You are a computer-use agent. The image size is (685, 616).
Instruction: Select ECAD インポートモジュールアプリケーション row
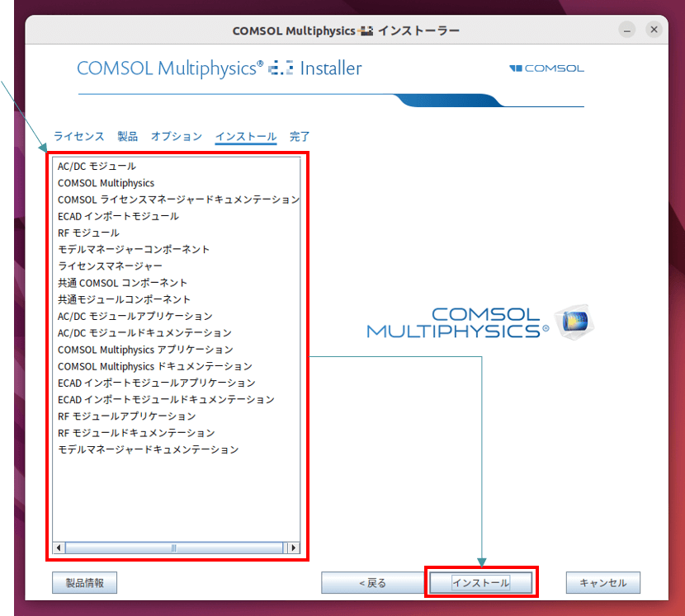177,383
